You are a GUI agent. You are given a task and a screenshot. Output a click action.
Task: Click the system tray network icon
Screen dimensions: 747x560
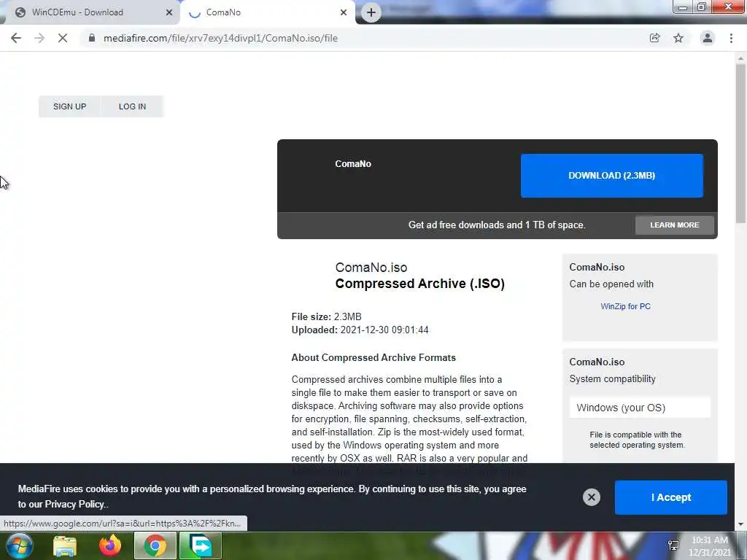pyautogui.click(x=673, y=545)
